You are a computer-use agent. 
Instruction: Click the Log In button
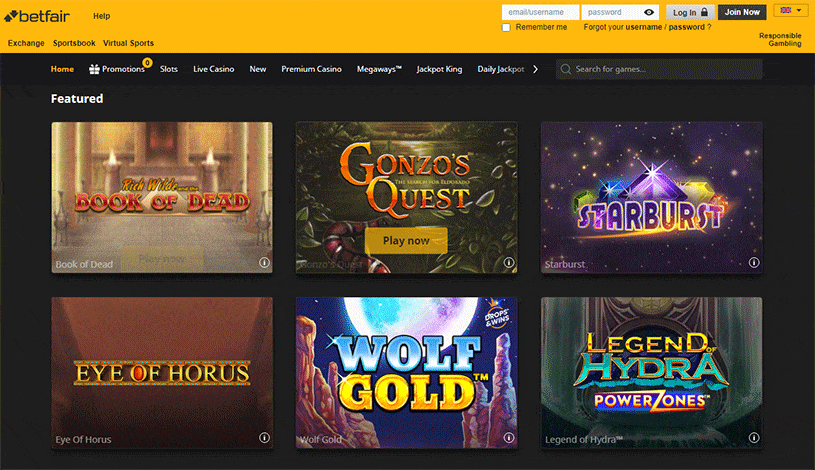(x=690, y=12)
